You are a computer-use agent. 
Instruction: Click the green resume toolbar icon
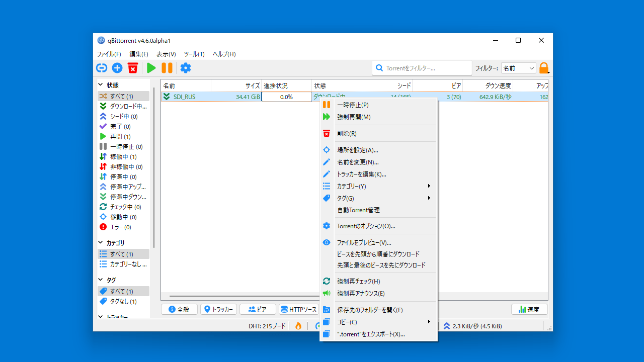[151, 68]
